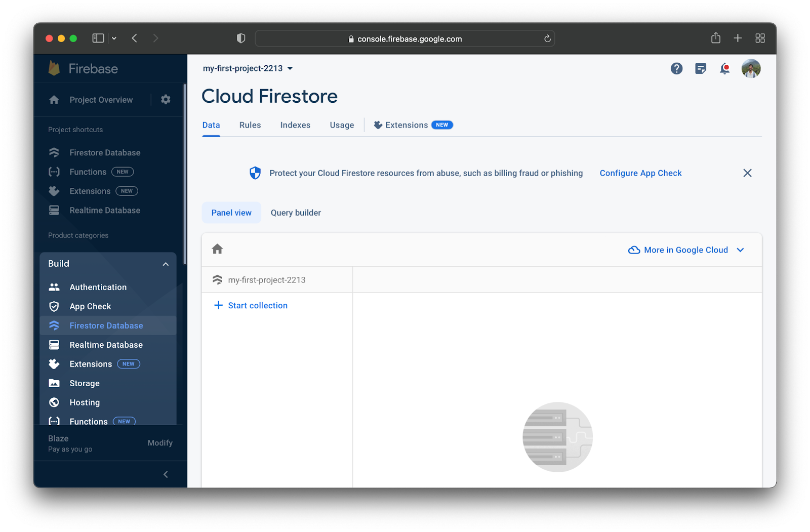Switch to the Data tab
Viewport: 810px width, 532px height.
coord(211,125)
